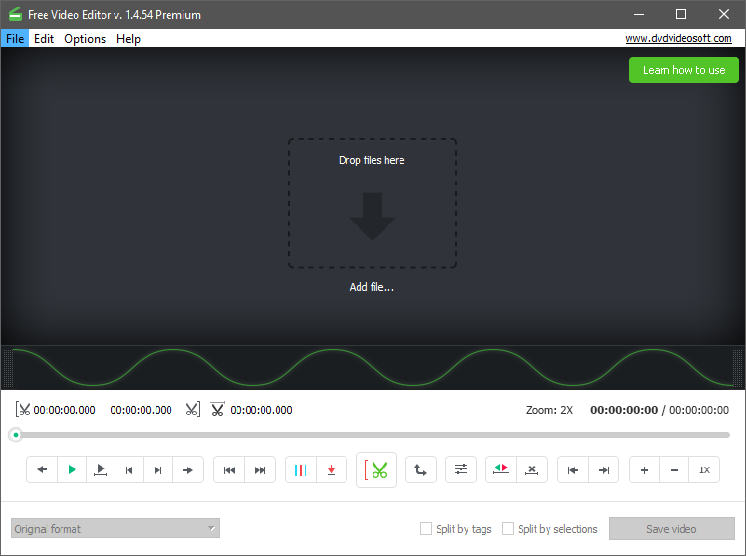
Task: Zoom out the timeline with minus
Action: click(x=674, y=470)
